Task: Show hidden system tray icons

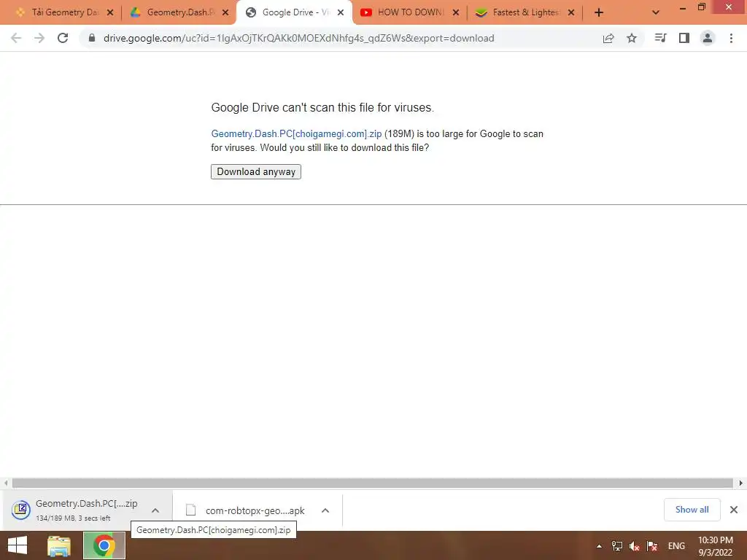Action: coord(599,546)
